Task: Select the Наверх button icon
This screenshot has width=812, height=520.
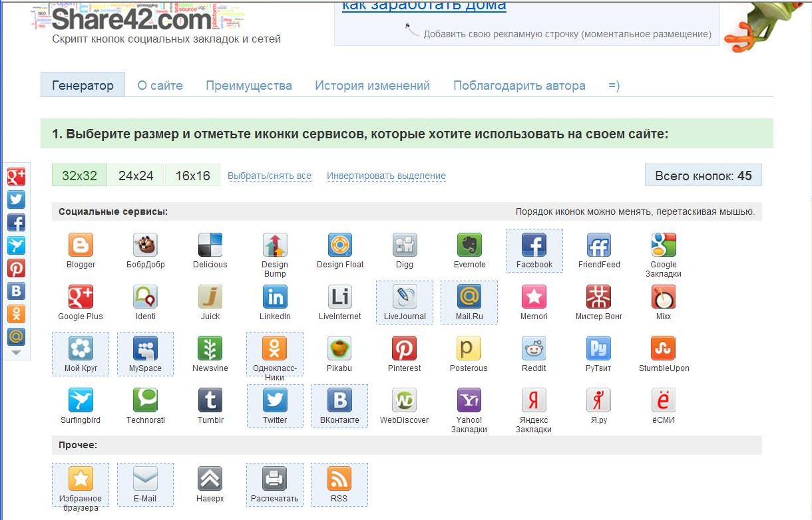Action: click(x=210, y=479)
